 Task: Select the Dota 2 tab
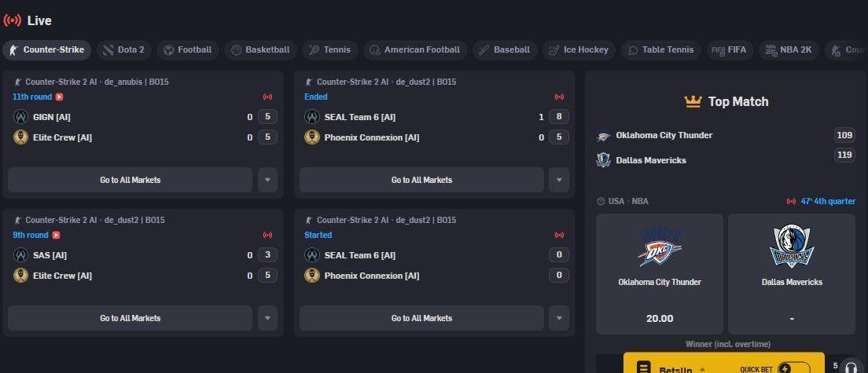pyautogui.click(x=123, y=50)
